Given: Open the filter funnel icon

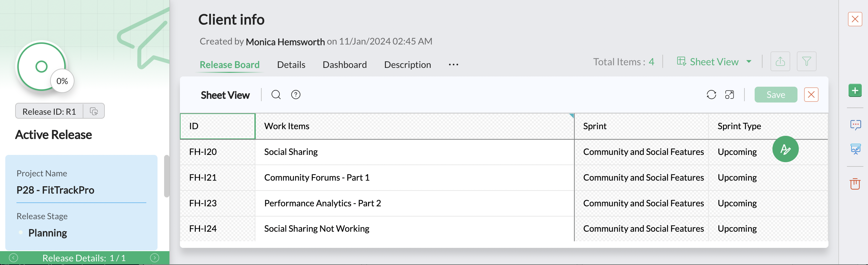Looking at the screenshot, I should tap(806, 61).
